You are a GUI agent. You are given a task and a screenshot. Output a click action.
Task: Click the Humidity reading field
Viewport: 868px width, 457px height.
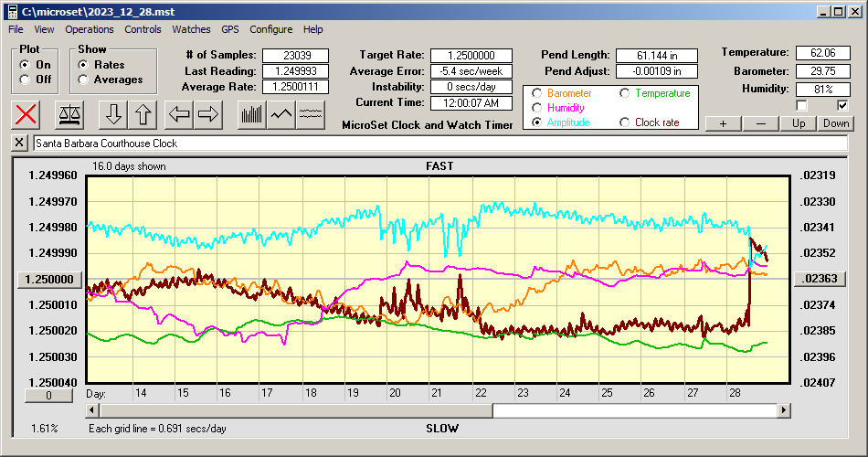(822, 90)
